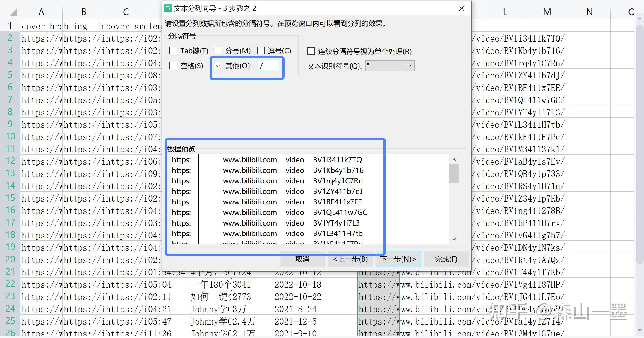Click the custom delimiter input containing slash

click(268, 65)
